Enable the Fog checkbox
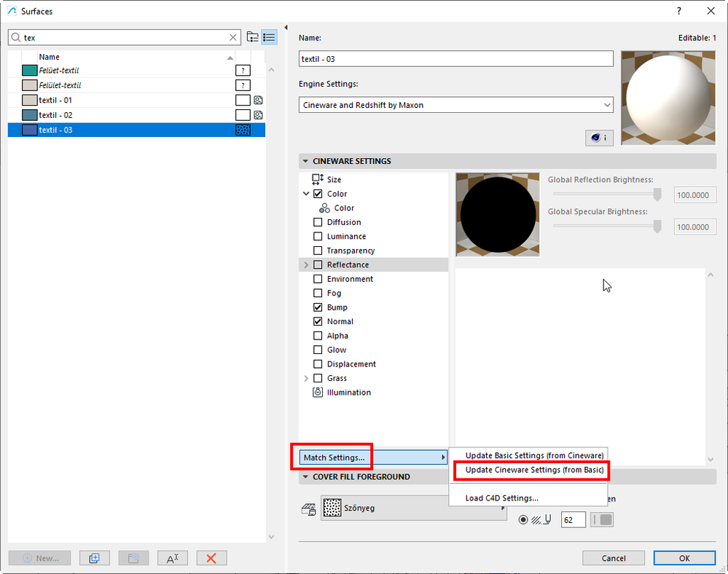728x574 pixels. (x=318, y=293)
